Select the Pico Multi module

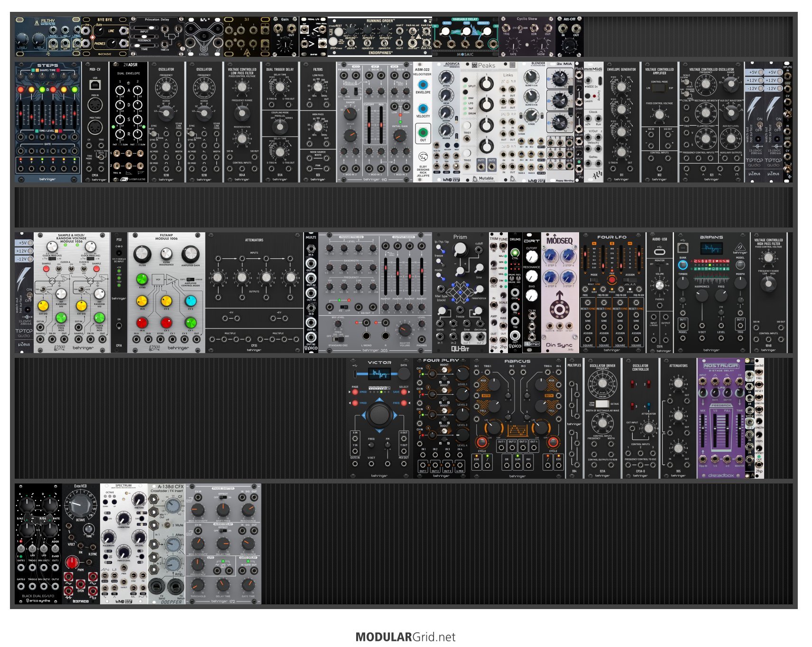pos(311,292)
